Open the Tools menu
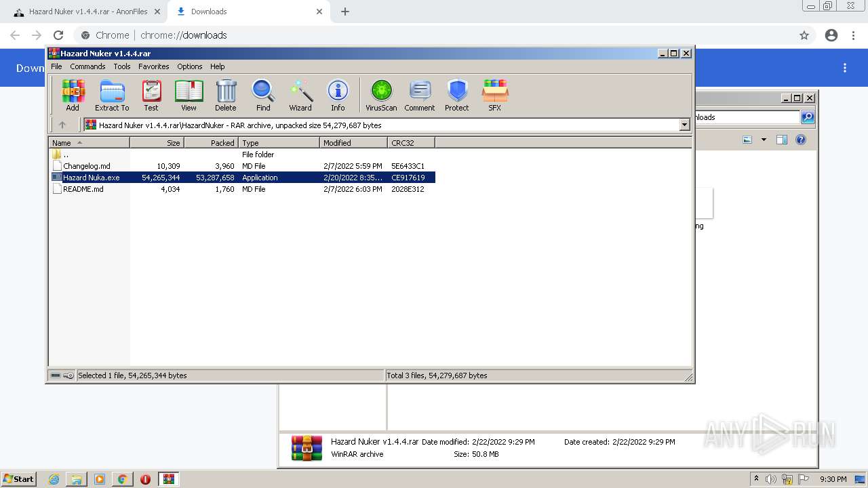This screenshot has width=868, height=488. [122, 66]
